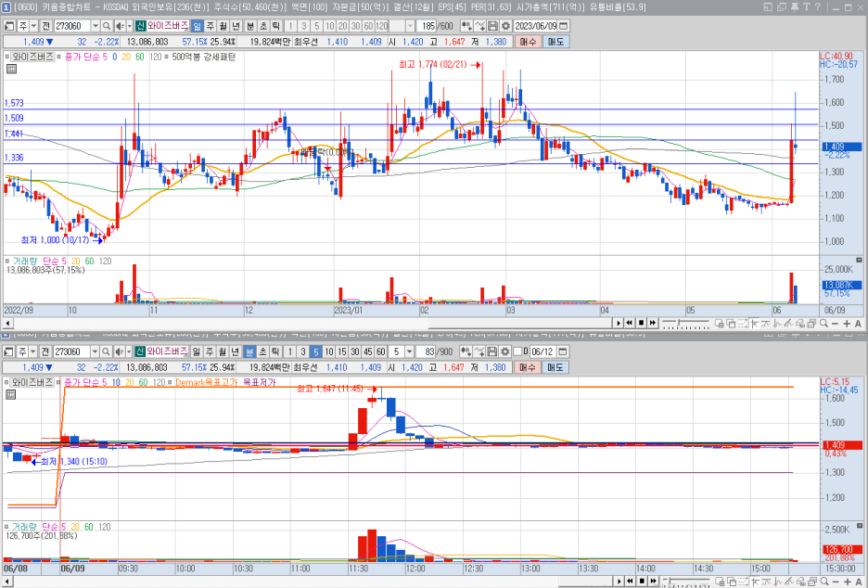
Task: Expand the stock code 273060 dropdown in top chart
Action: pos(96,26)
